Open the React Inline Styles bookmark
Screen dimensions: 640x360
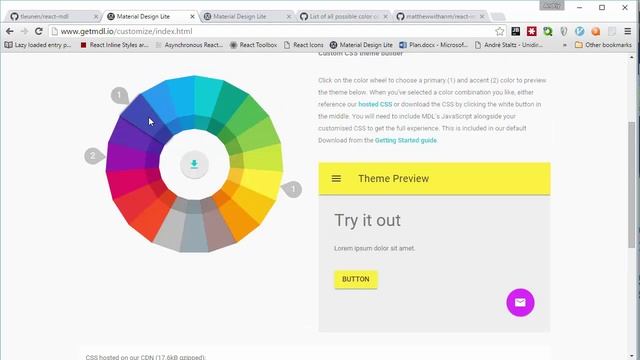pyautogui.click(x=114, y=45)
